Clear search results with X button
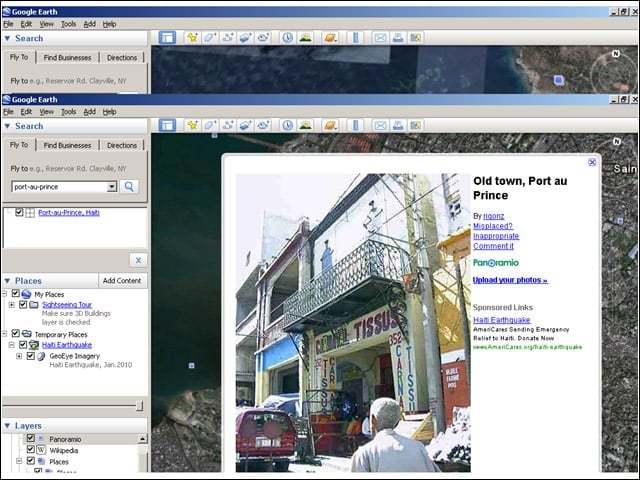Viewport: 640px width, 480px height. (x=138, y=260)
